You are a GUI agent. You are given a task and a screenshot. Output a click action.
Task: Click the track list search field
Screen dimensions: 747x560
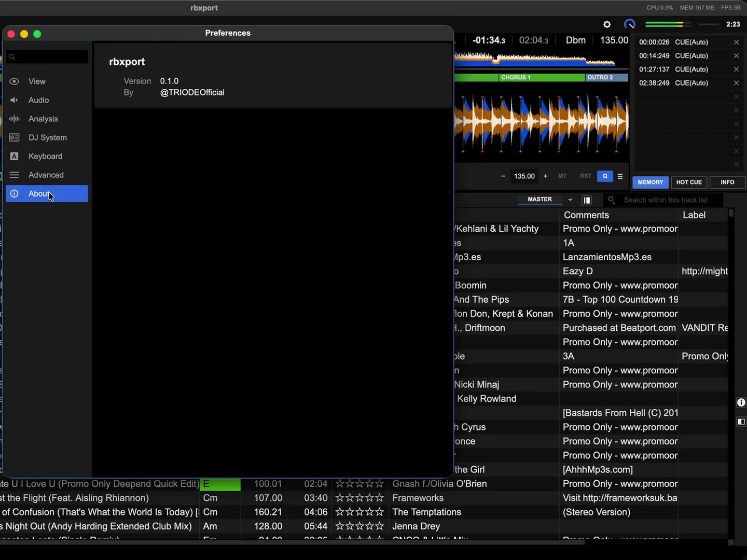tap(666, 200)
